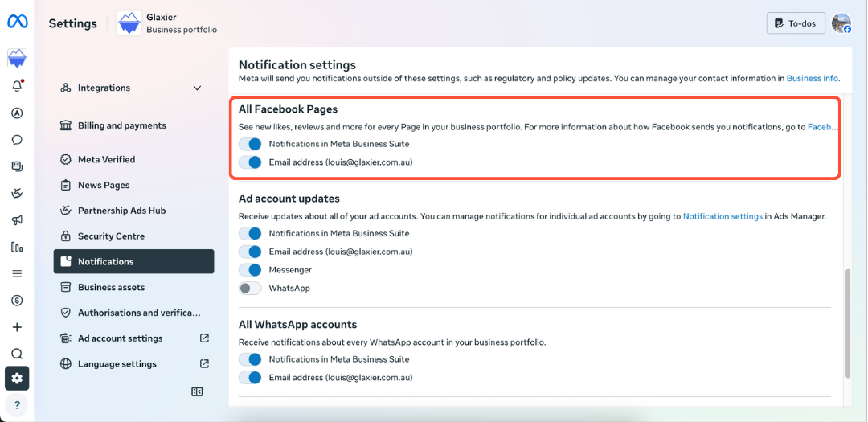The image size is (868, 422).
Task: Toggle Facebook Pages email address notifications
Action: point(250,162)
